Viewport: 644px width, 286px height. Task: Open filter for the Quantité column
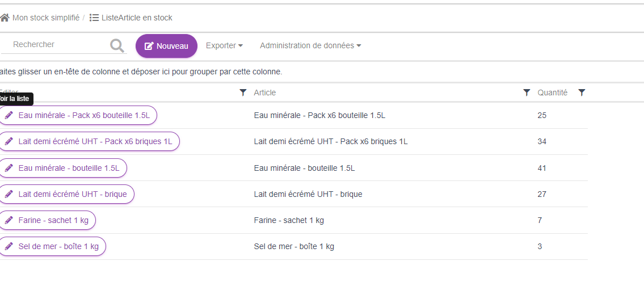[582, 92]
